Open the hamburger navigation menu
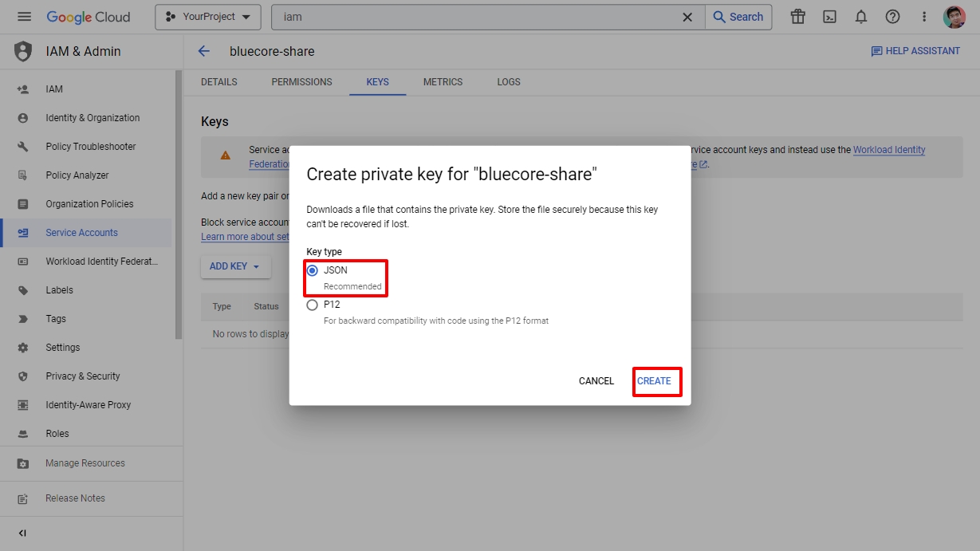980x551 pixels. pyautogui.click(x=24, y=17)
